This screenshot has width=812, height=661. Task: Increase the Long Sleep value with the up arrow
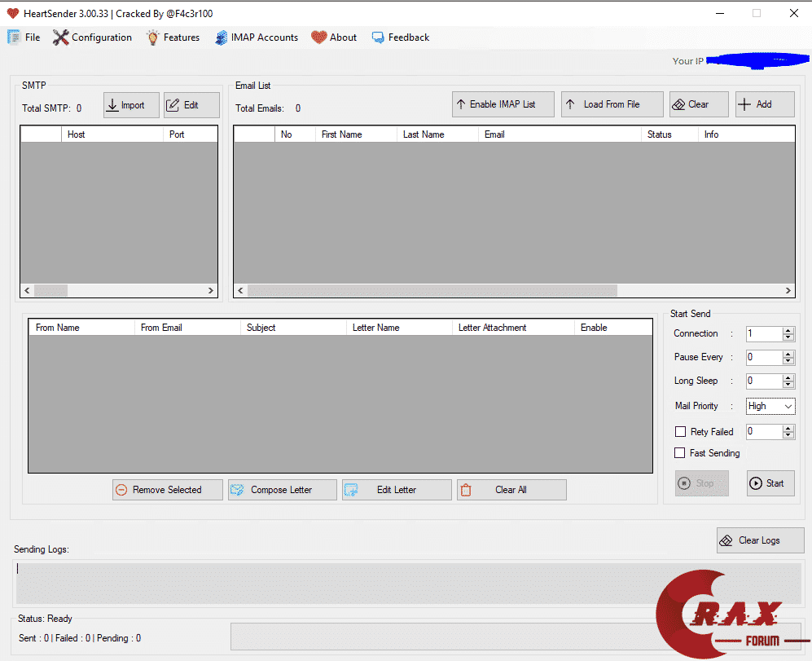click(788, 378)
